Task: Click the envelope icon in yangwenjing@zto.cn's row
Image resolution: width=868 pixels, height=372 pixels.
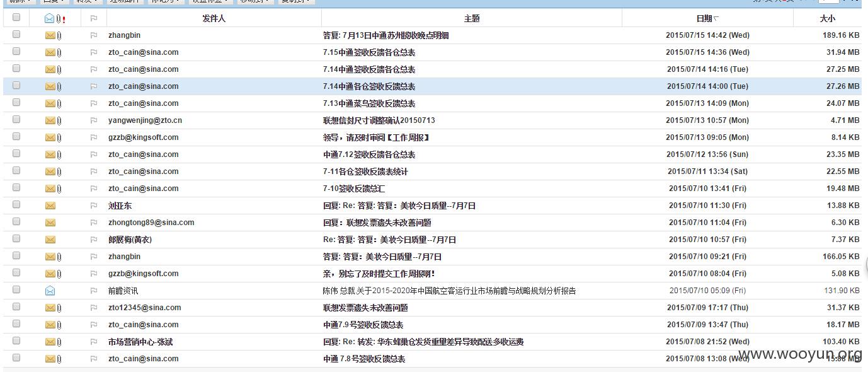Action: (50, 120)
